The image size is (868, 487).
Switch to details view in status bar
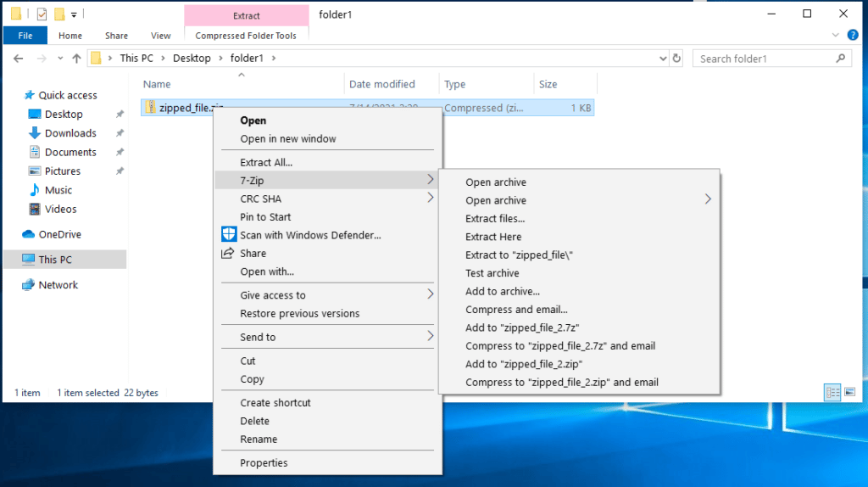point(832,392)
